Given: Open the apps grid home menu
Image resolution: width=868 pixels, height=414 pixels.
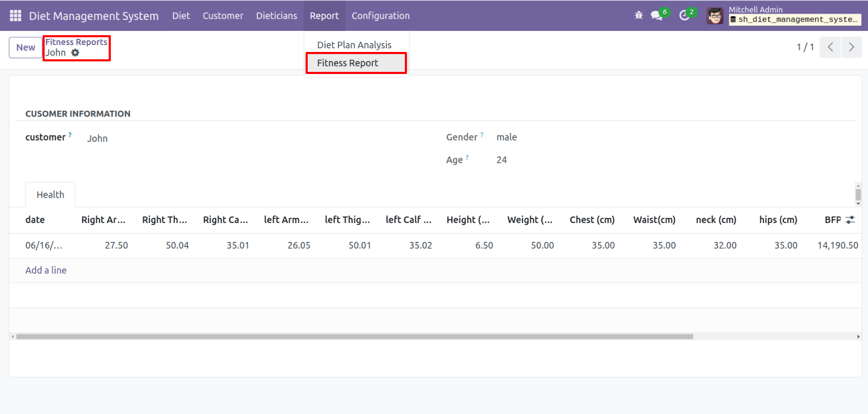Looking at the screenshot, I should [15, 16].
